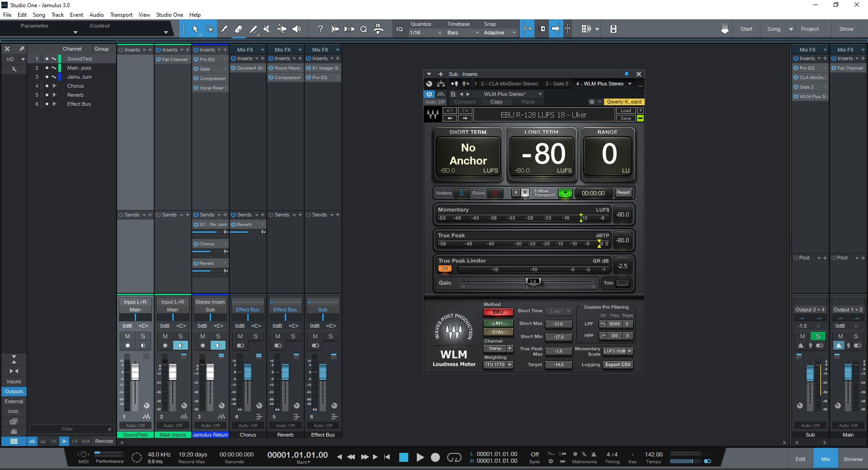Click the WLM Save preset button

pos(626,118)
